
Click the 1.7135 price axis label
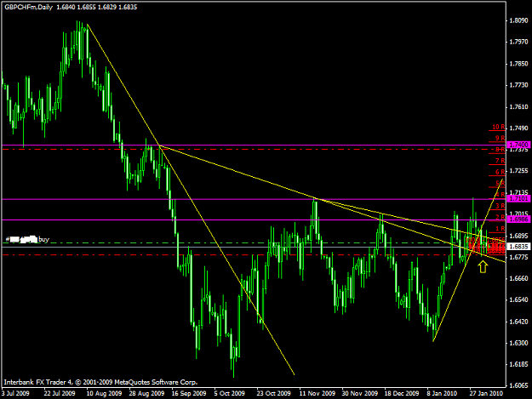click(518, 192)
